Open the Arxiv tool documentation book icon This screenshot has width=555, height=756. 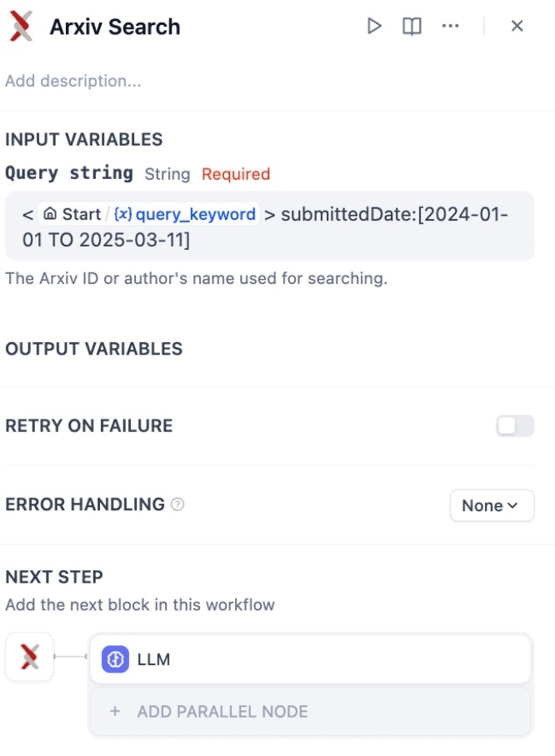coord(410,26)
